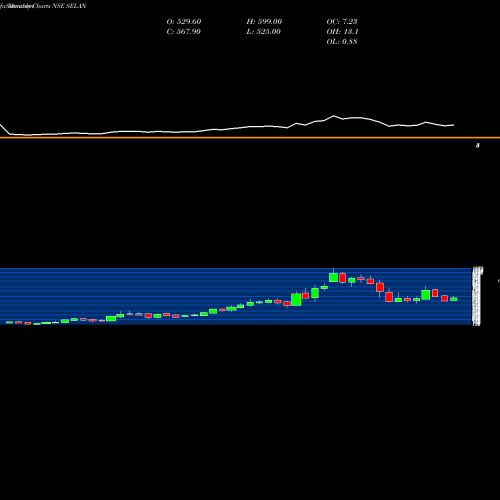The height and width of the screenshot is (500, 500).
Task: Select the low price L: 525.00
Action: pyautogui.click(x=264, y=32)
